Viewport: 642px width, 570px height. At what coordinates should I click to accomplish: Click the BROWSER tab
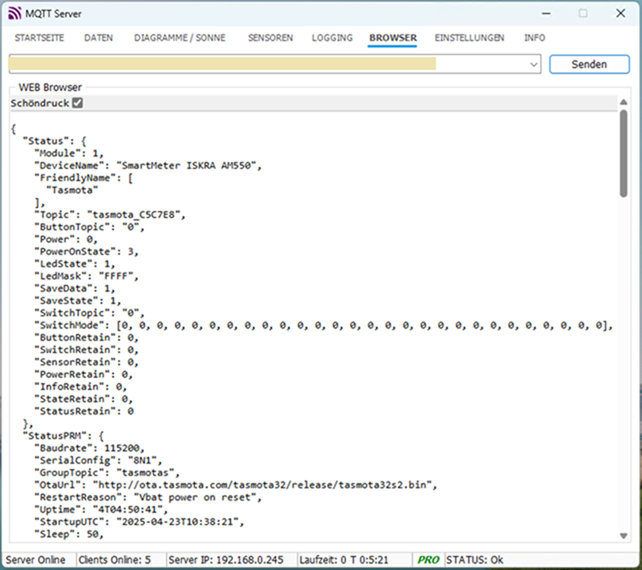393,38
